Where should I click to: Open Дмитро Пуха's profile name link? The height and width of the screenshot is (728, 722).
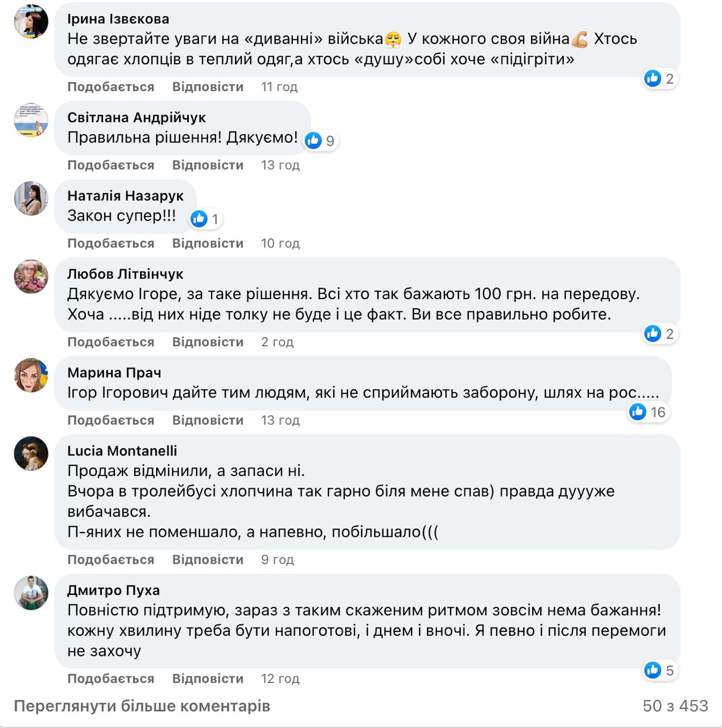(113, 590)
